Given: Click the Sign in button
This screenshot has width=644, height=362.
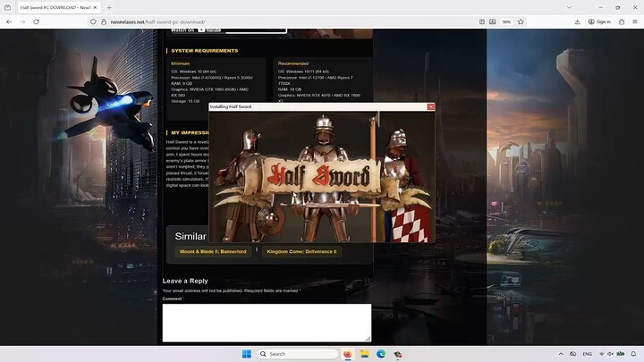Looking at the screenshot, I should [599, 21].
